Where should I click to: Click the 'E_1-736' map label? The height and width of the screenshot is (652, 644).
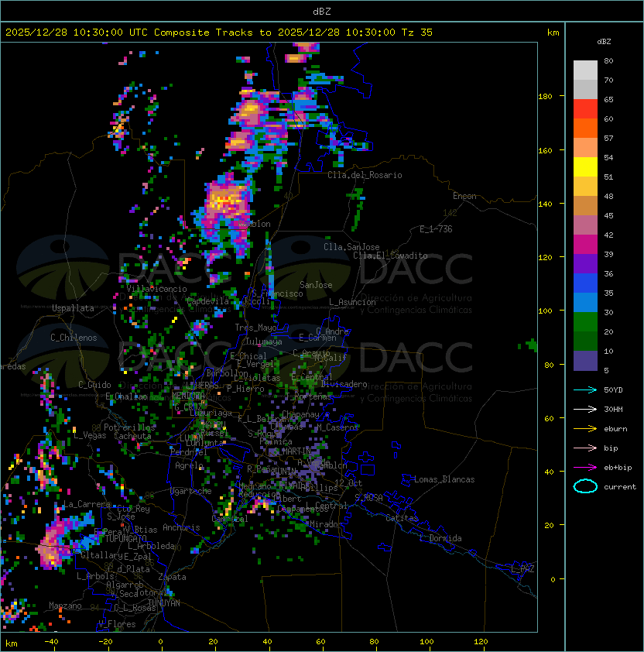[x=436, y=229]
